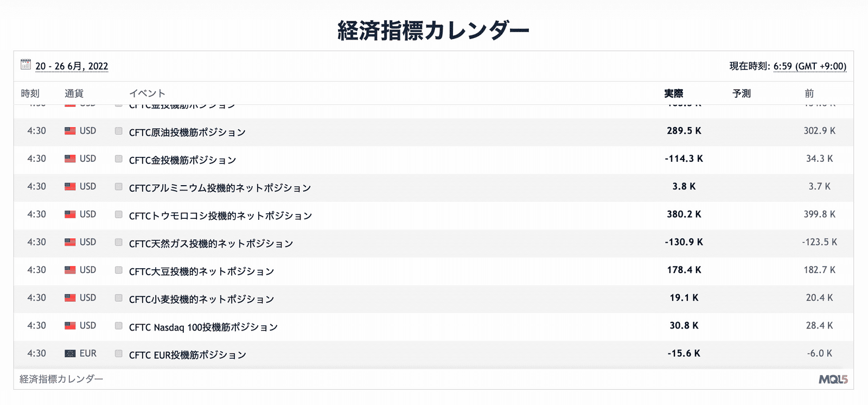Open the current time GMT +9:00 selector

810,66
